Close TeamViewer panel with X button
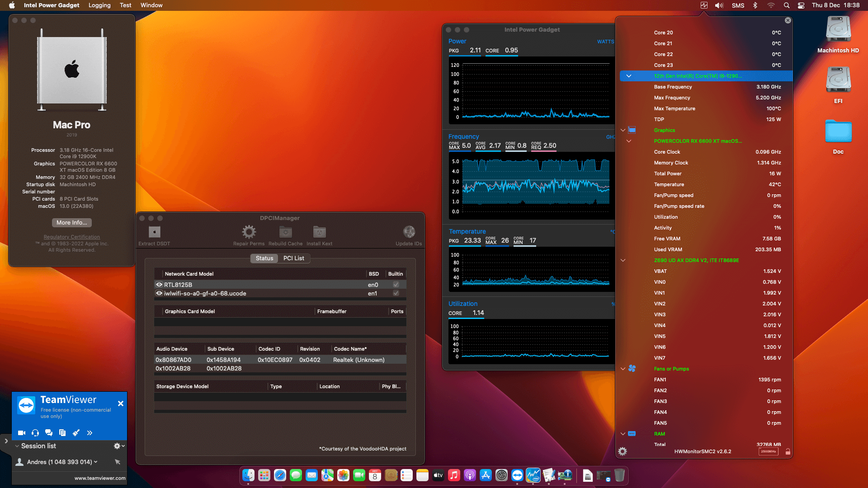The image size is (868, 488). [121, 404]
